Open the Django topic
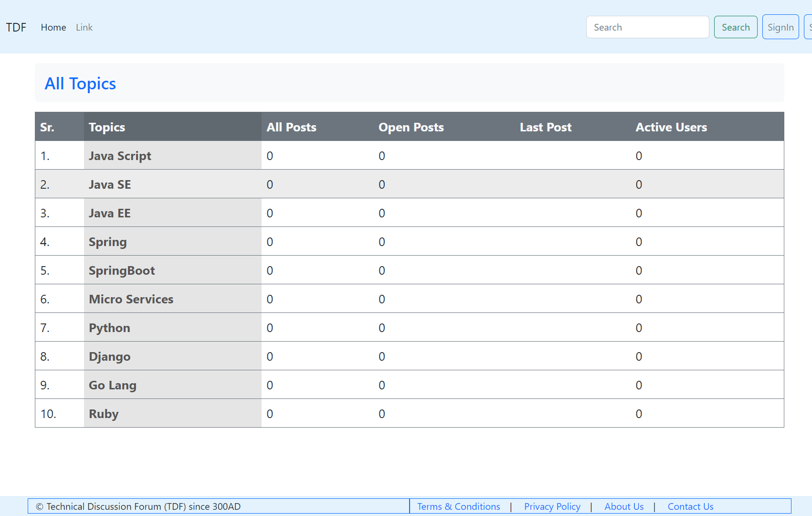Image resolution: width=812 pixels, height=516 pixels. tap(109, 356)
